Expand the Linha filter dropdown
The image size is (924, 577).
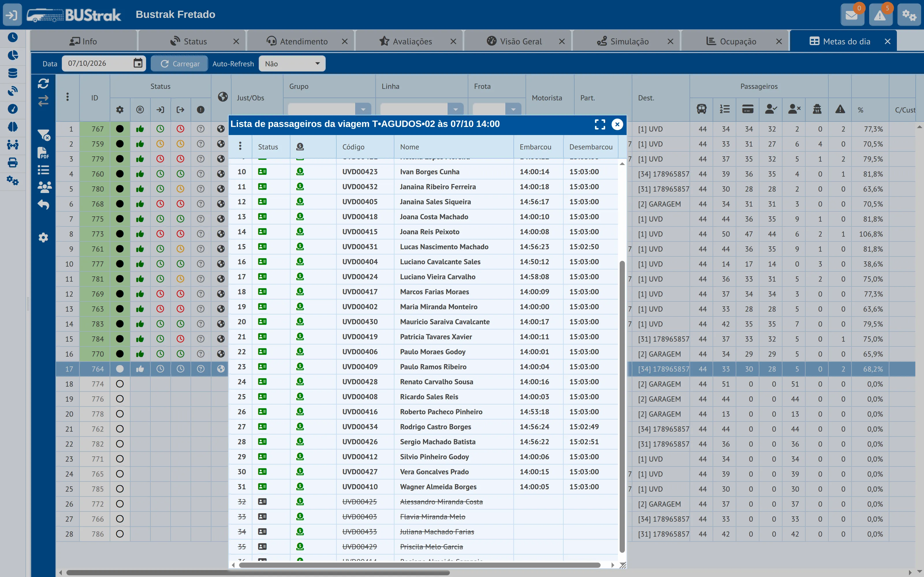455,110
